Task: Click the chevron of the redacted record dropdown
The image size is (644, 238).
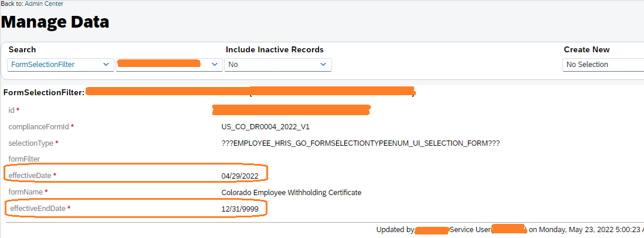Action: pos(214,65)
